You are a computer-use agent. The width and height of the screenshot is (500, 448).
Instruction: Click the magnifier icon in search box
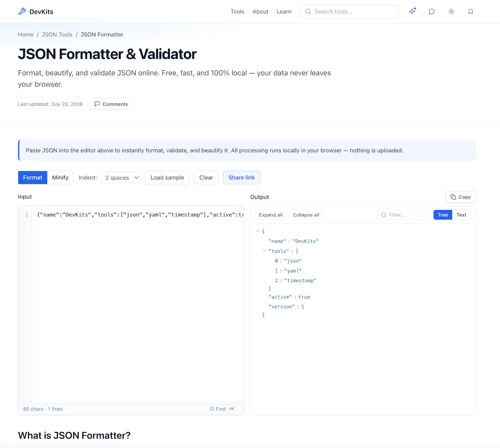pos(308,12)
